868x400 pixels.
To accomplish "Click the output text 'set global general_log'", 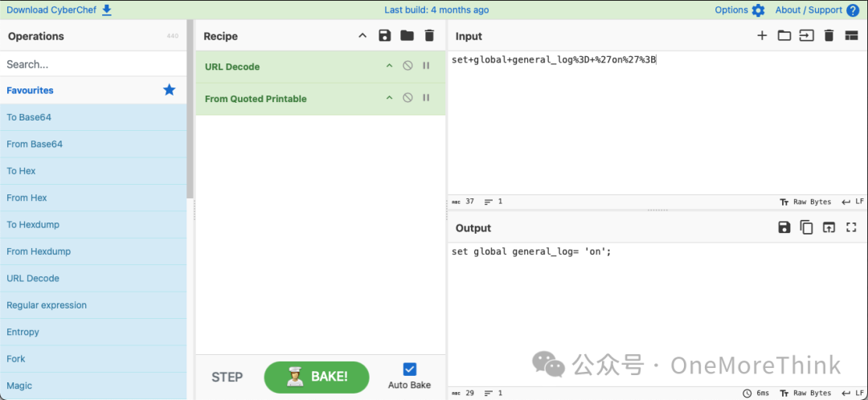I will click(x=502, y=251).
